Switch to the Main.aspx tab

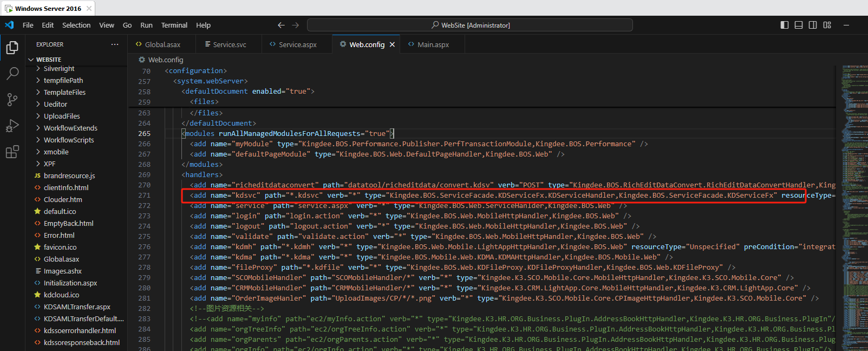point(433,44)
